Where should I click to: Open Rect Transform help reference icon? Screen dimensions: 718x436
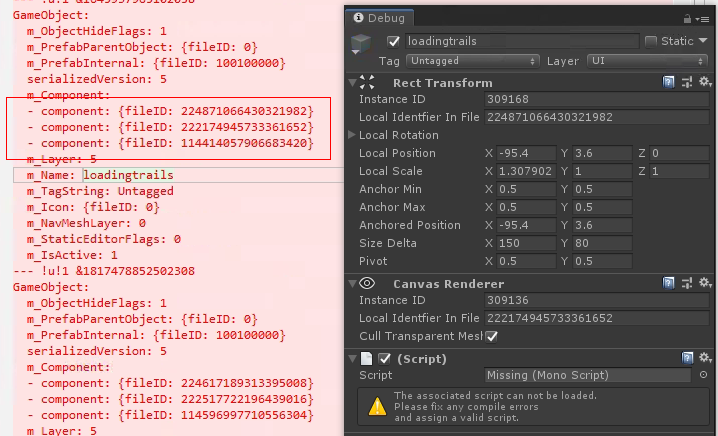tap(668, 83)
